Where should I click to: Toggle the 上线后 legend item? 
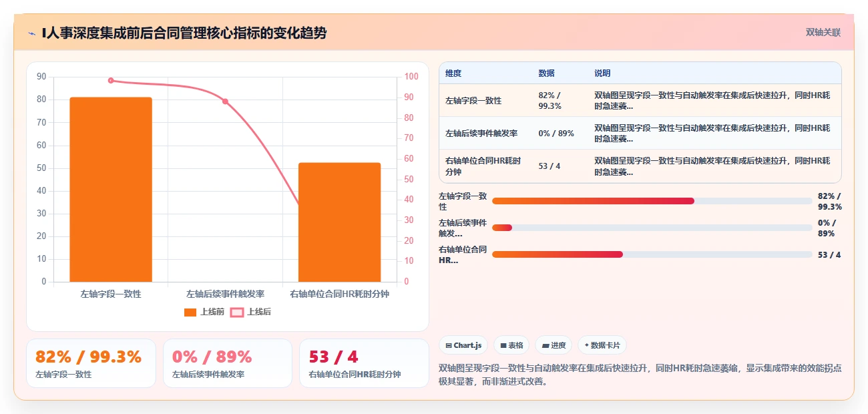251,312
